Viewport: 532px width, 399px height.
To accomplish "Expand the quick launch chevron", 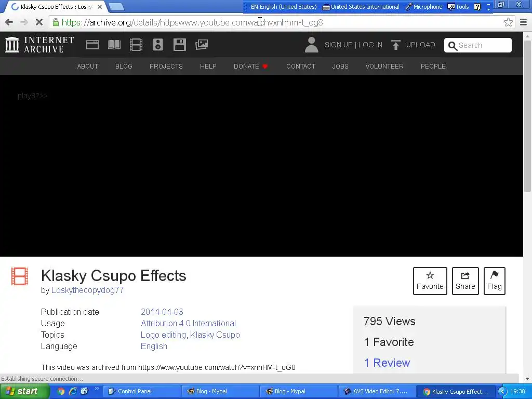I will point(97,389).
